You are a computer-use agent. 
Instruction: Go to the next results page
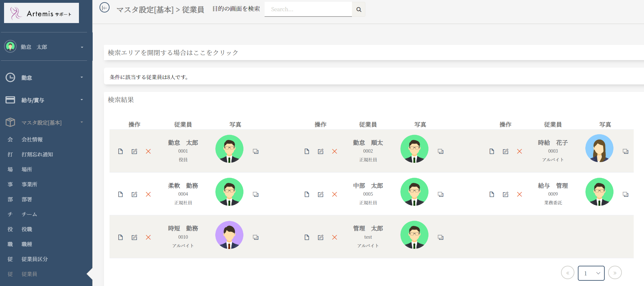pyautogui.click(x=615, y=273)
